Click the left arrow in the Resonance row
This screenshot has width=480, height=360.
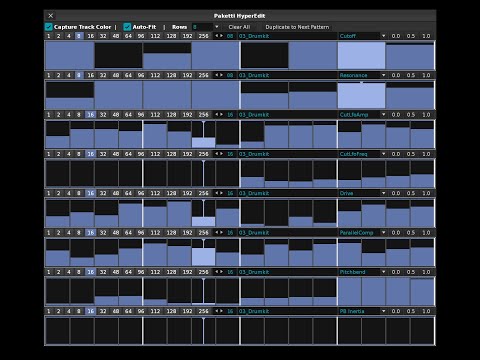(x=217, y=75)
